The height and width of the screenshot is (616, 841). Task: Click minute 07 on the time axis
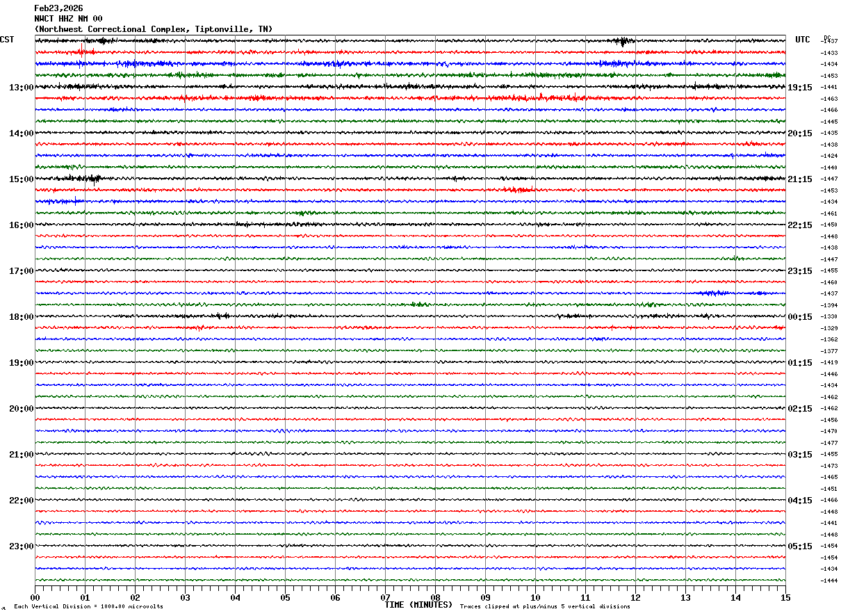pyautogui.click(x=385, y=597)
